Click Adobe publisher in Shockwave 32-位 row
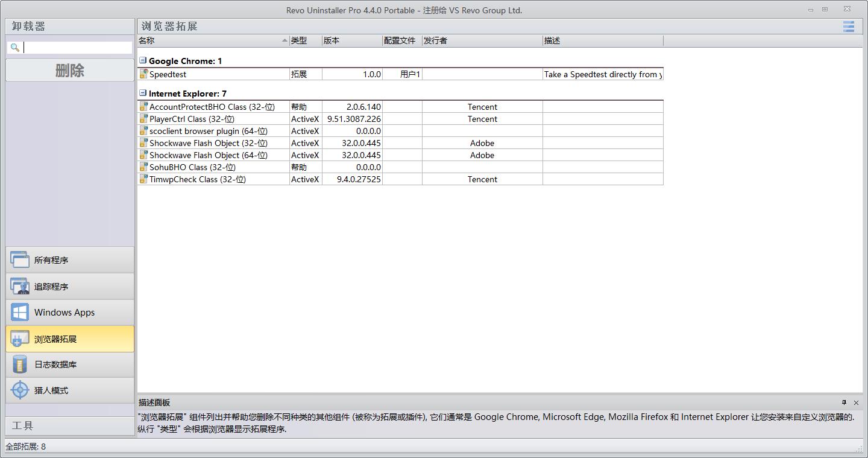Viewport: 868px width, 458px height. click(482, 143)
